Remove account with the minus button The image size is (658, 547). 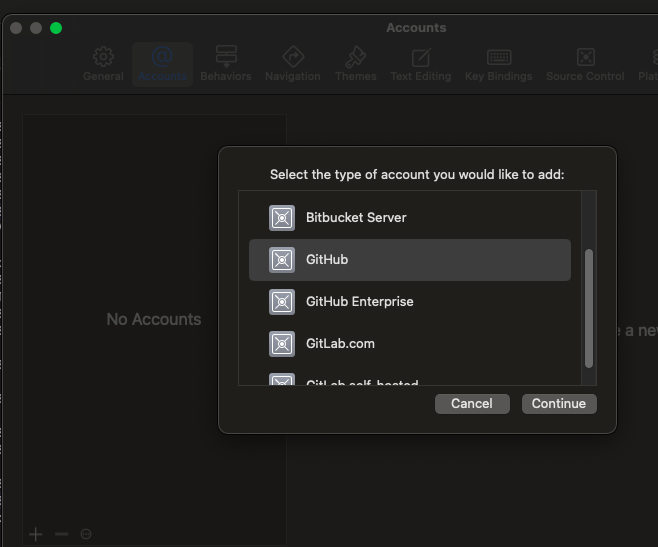(x=61, y=534)
